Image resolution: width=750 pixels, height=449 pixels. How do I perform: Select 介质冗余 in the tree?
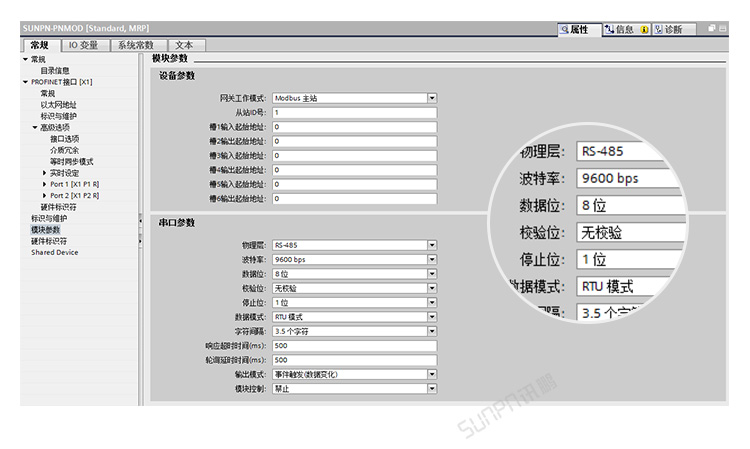click(x=65, y=150)
